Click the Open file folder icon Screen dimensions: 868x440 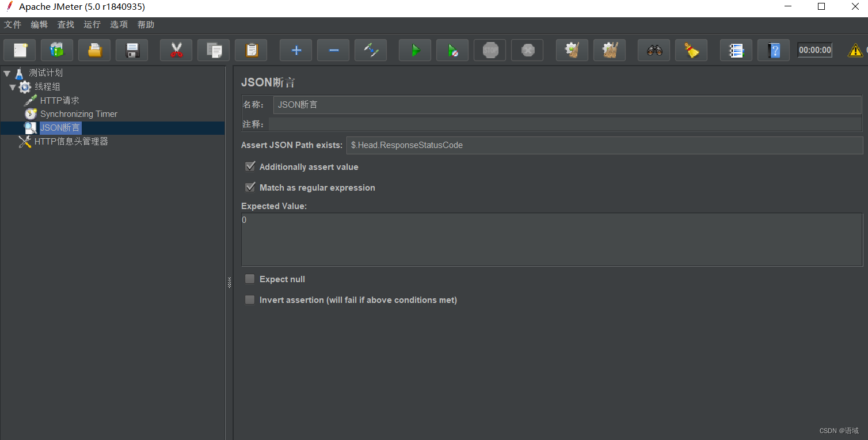pyautogui.click(x=94, y=50)
